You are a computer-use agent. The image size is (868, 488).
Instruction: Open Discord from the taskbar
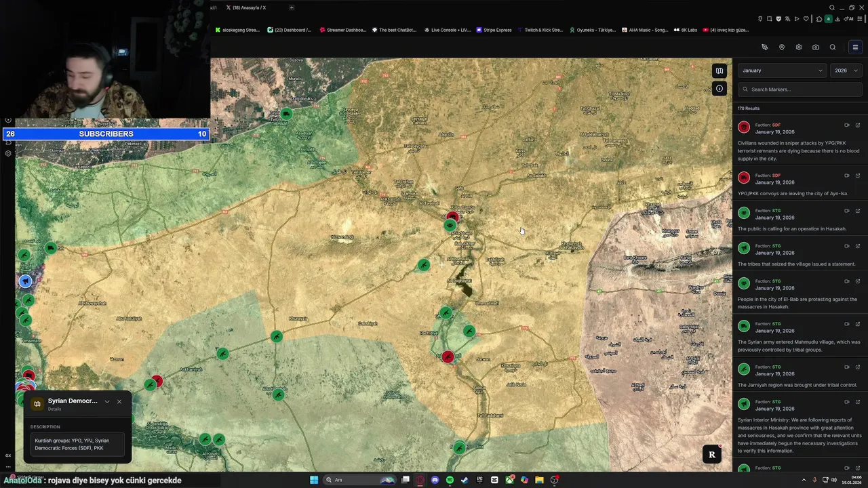pos(435,480)
